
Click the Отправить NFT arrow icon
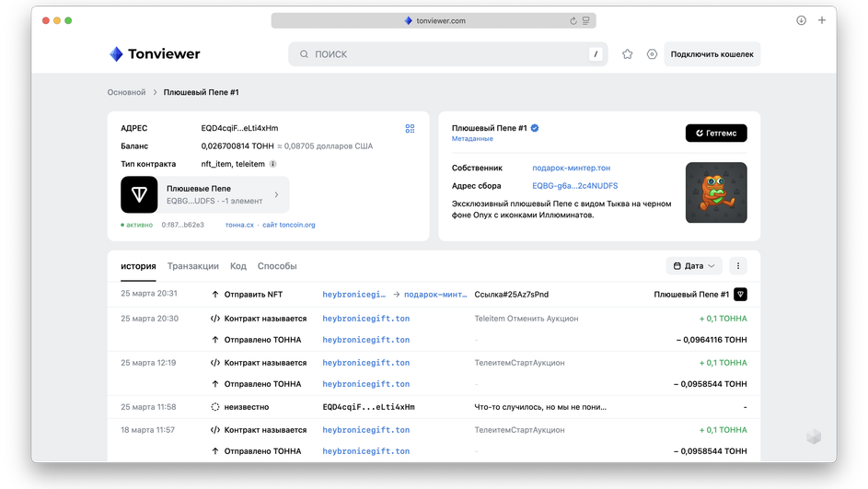214,294
